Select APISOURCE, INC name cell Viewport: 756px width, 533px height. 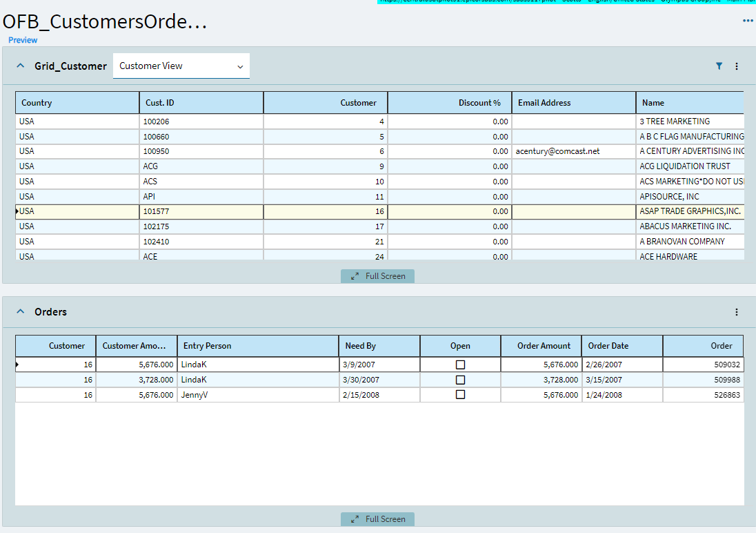pyautogui.click(x=690, y=197)
